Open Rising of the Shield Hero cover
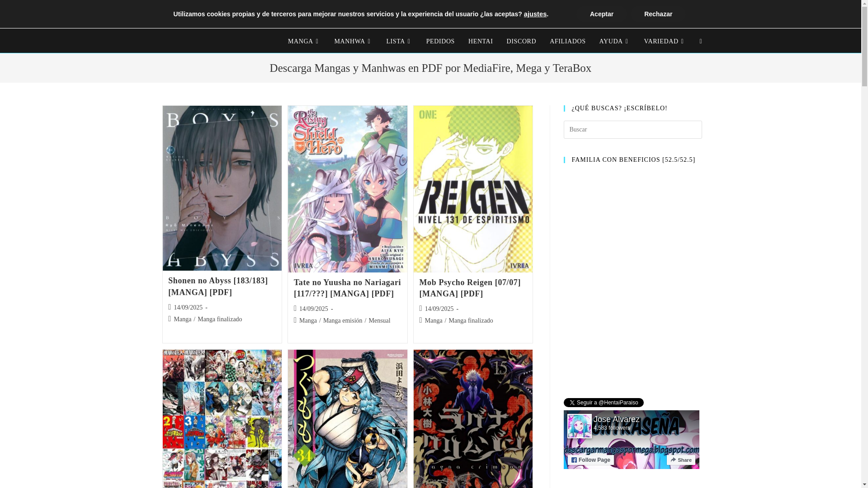The height and width of the screenshot is (488, 868). pos(347,189)
